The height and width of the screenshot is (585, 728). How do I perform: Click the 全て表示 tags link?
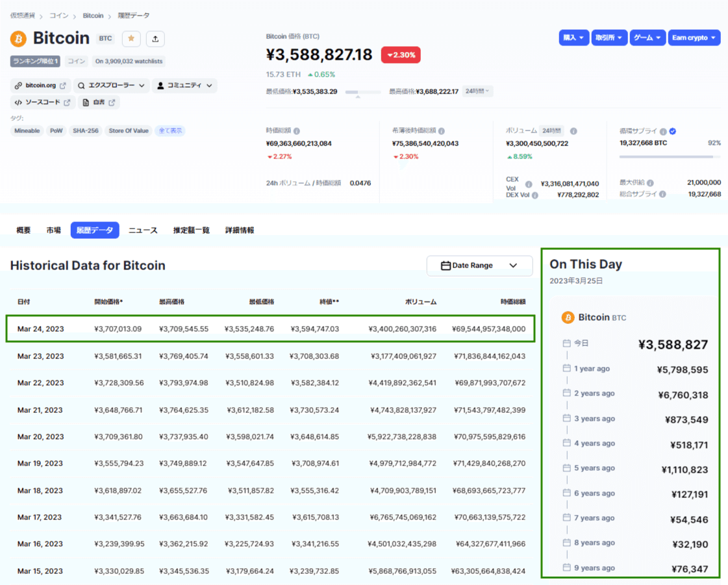(x=169, y=131)
